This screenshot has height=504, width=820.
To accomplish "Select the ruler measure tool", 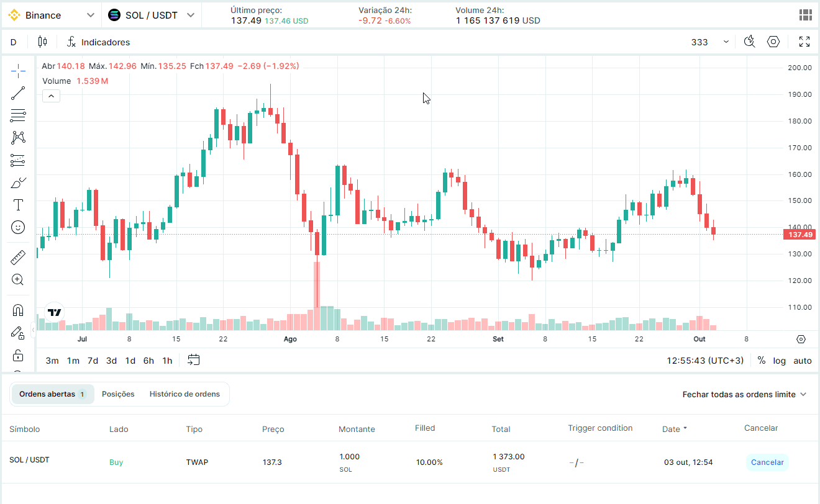I will (x=18, y=257).
